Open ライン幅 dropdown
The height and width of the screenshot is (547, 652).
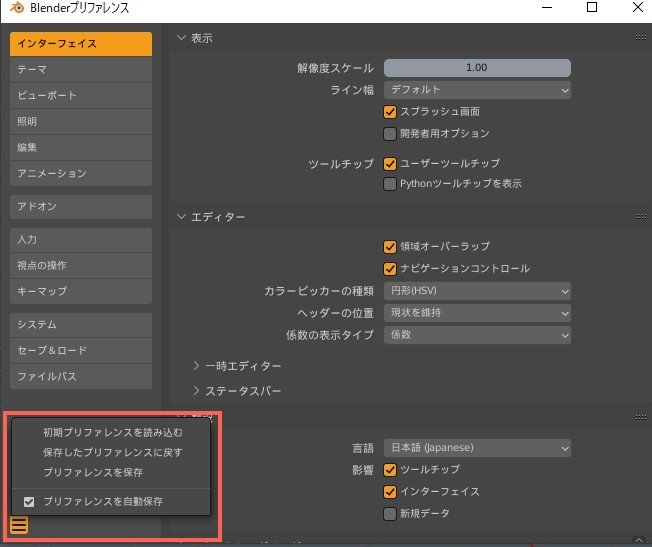(477, 90)
